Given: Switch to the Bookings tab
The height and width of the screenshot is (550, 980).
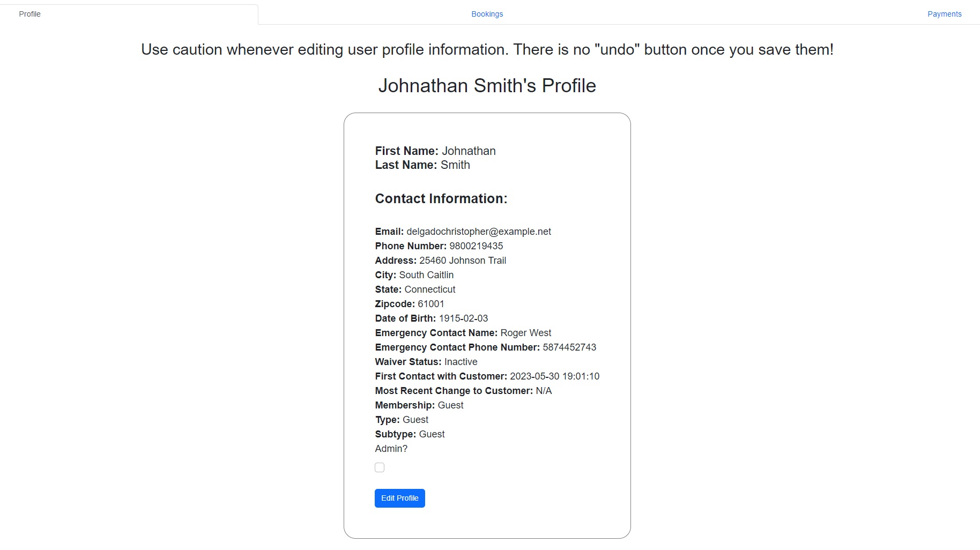Looking at the screenshot, I should tap(487, 14).
